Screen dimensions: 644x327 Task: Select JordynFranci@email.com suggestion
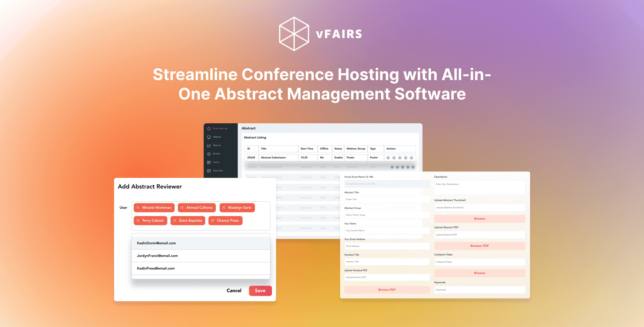pos(157,256)
